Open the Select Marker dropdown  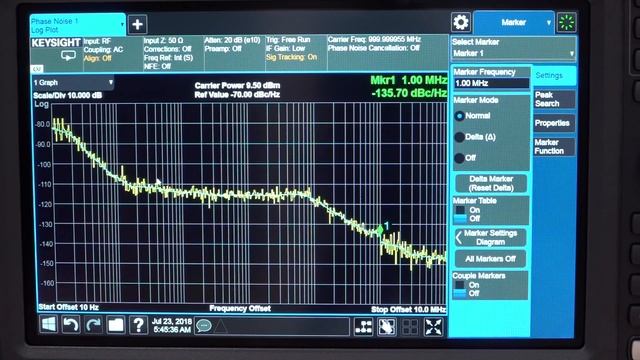click(513, 53)
